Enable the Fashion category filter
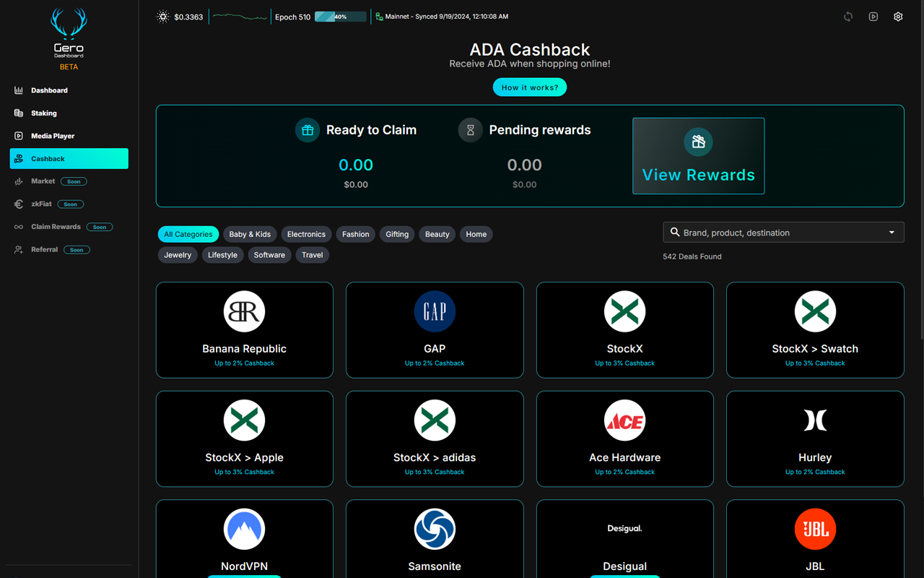 pos(355,234)
